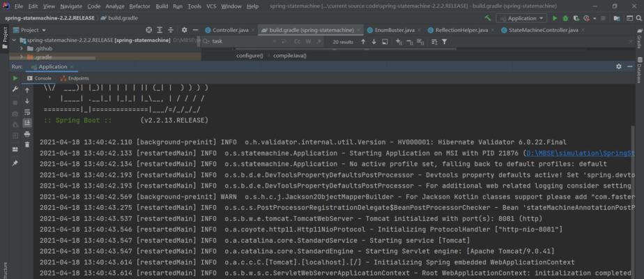The width and height of the screenshot is (644, 279).
Task: Click select all occurrences icon in search bar
Action: click(420, 41)
